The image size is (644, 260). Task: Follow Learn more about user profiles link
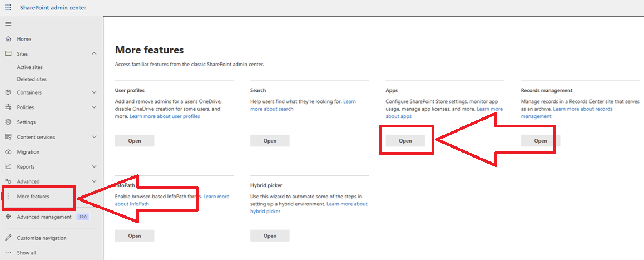point(165,116)
